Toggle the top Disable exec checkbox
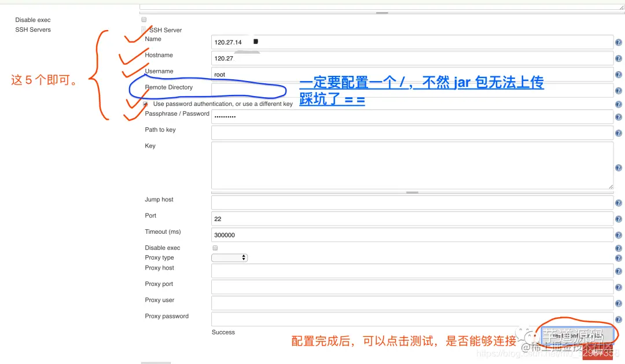625x364 pixels. (x=144, y=20)
